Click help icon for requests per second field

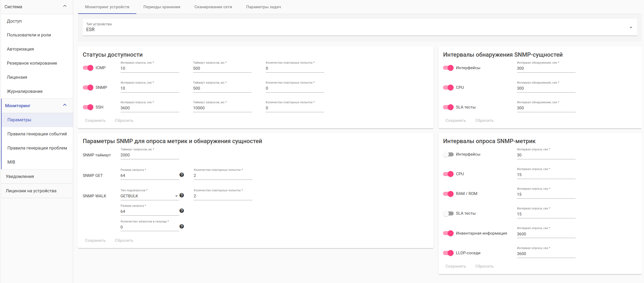click(182, 226)
